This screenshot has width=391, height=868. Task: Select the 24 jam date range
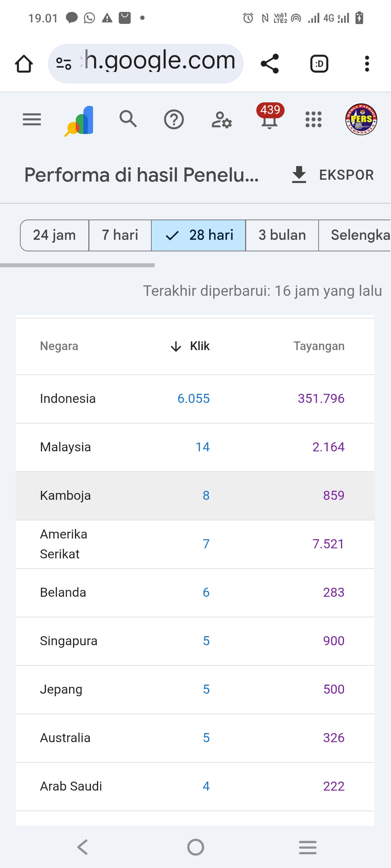54,235
